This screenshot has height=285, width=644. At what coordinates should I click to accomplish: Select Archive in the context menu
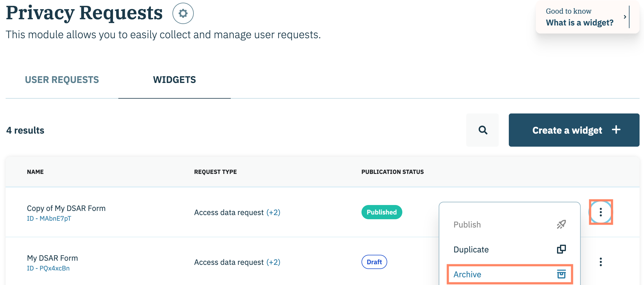point(467,274)
